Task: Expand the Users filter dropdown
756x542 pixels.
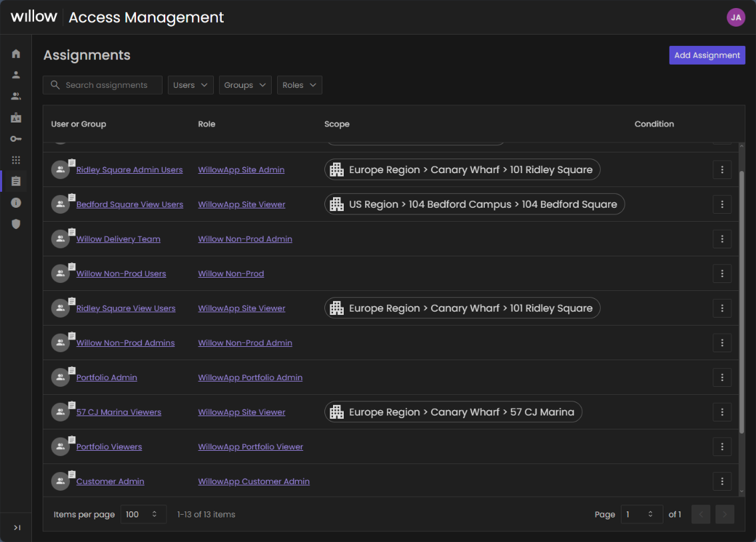Action: [190, 85]
